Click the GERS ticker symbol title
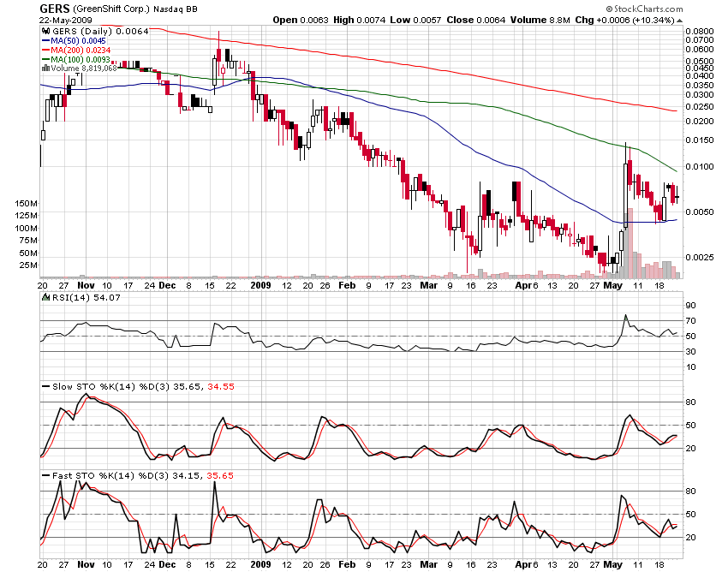The height and width of the screenshot is (572, 728). pos(54,9)
